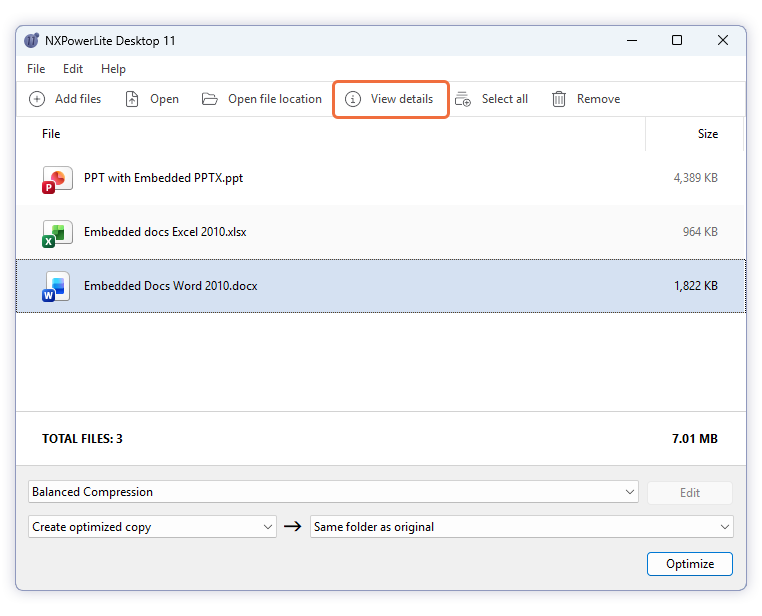Open the Help menu
This screenshot has height=616, width=762.
pos(113,69)
